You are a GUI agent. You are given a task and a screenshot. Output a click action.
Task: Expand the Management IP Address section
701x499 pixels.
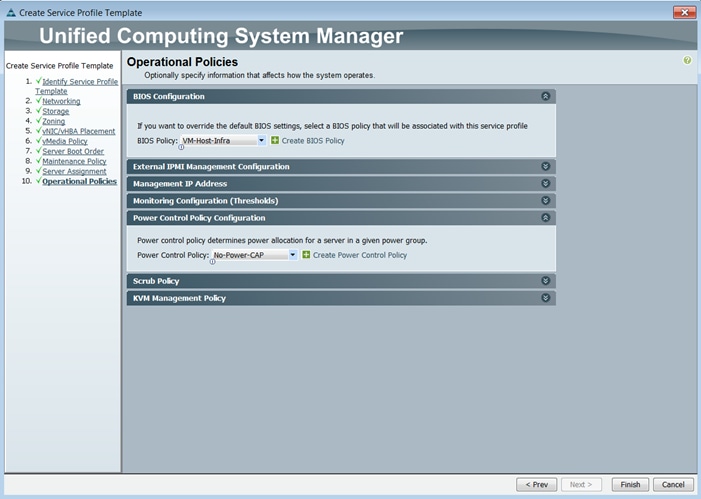tap(545, 183)
